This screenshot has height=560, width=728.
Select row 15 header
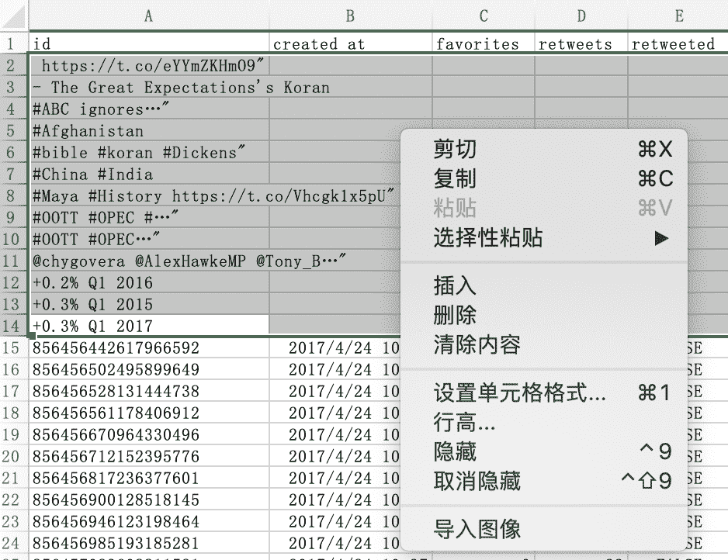tap(11, 348)
